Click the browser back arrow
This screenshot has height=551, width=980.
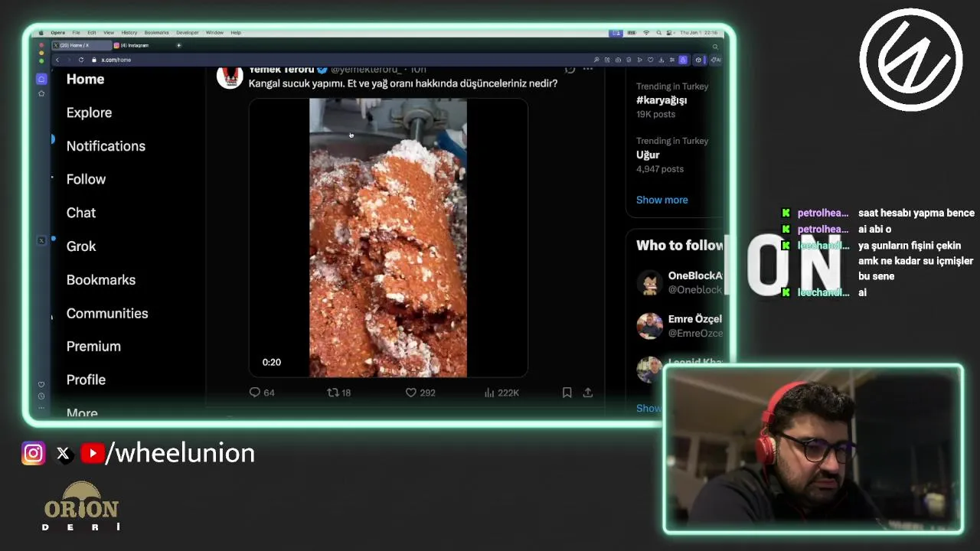click(57, 60)
